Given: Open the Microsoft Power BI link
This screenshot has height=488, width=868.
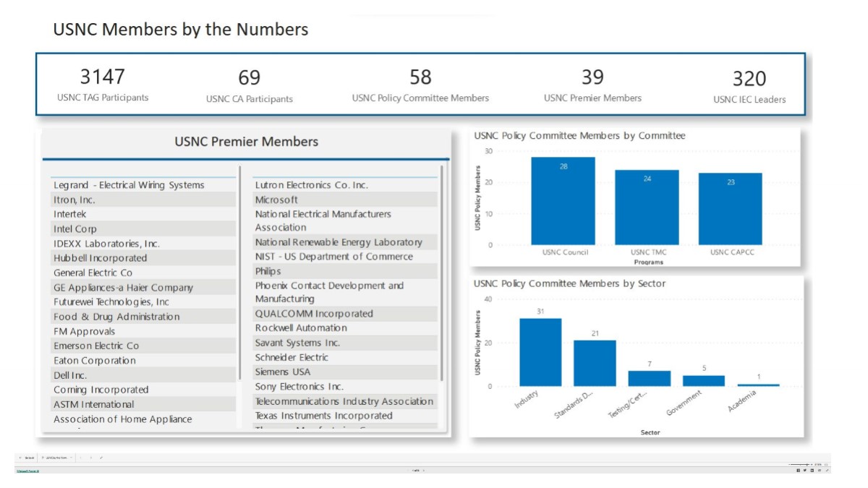Looking at the screenshot, I should [x=28, y=471].
